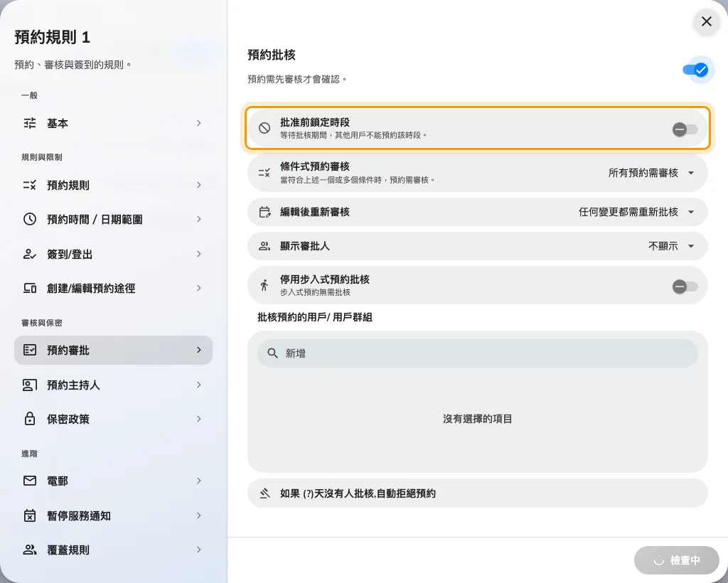Viewport: 728px width, 583px height.
Task: Click the host icon beside 預約主持人
Action: coord(30,385)
